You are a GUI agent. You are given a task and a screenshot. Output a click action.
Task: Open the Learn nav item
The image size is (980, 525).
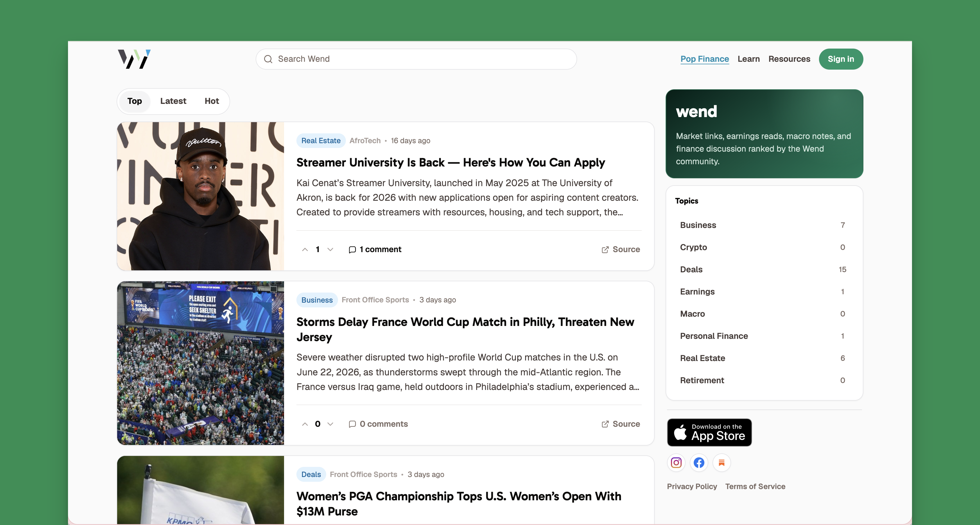[x=748, y=59]
